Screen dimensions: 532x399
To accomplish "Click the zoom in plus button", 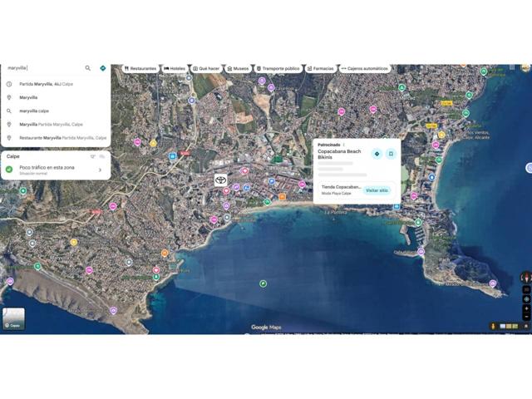I will click(x=526, y=308).
